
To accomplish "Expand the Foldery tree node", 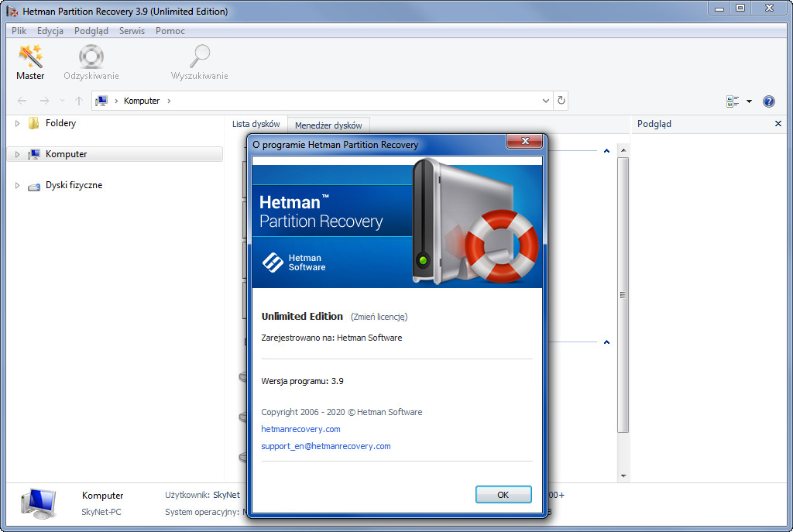I will pos(17,123).
